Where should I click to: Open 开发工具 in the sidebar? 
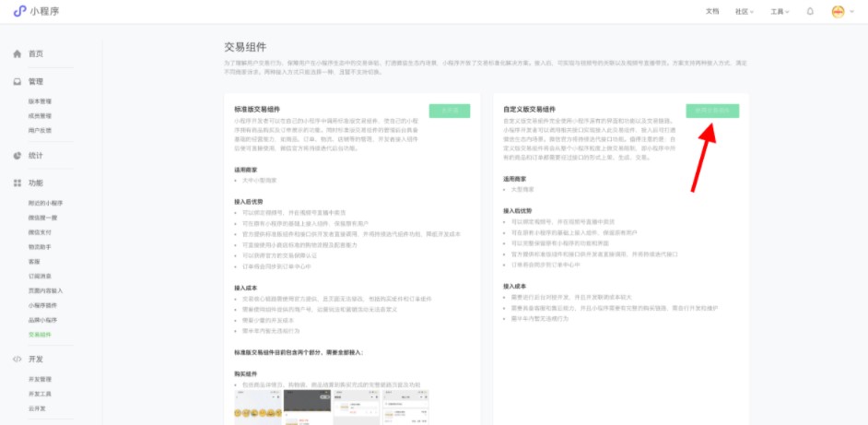pyautogui.click(x=40, y=394)
